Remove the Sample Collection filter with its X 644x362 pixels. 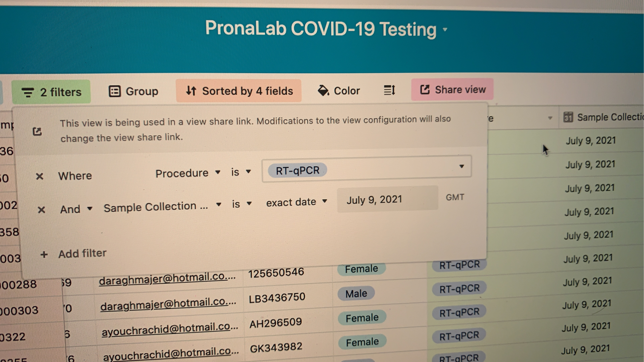click(41, 210)
